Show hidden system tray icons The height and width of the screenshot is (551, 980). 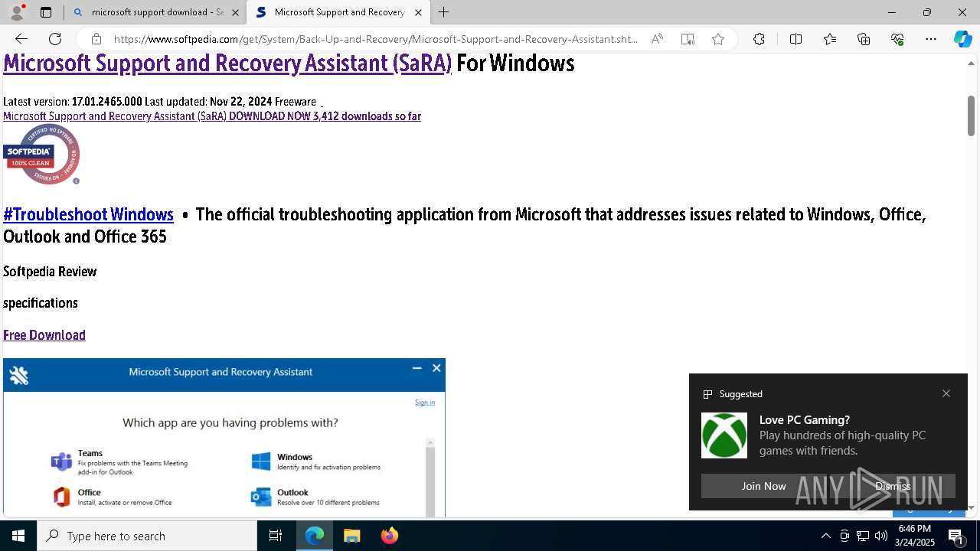coord(825,536)
